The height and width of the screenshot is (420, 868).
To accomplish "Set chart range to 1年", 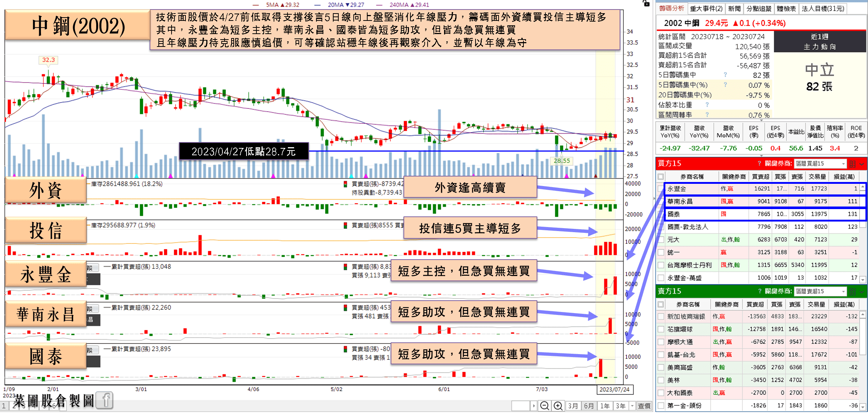I will coord(605,406).
